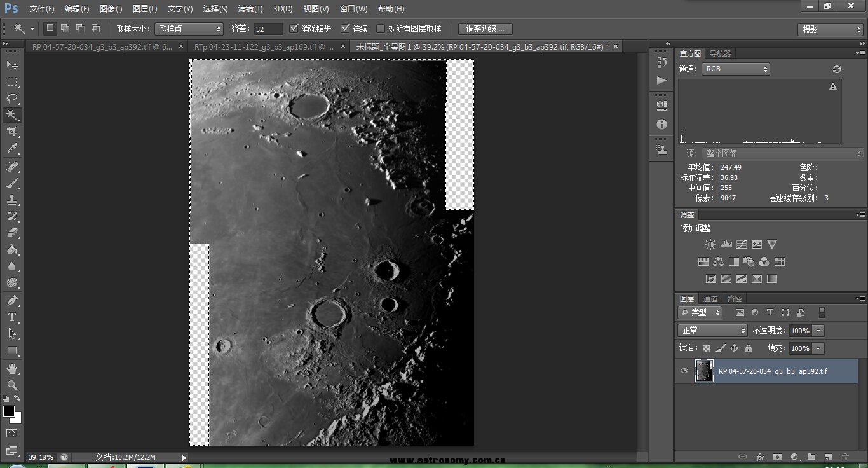
Task: Change screen mode from toolbox
Action: (12, 450)
